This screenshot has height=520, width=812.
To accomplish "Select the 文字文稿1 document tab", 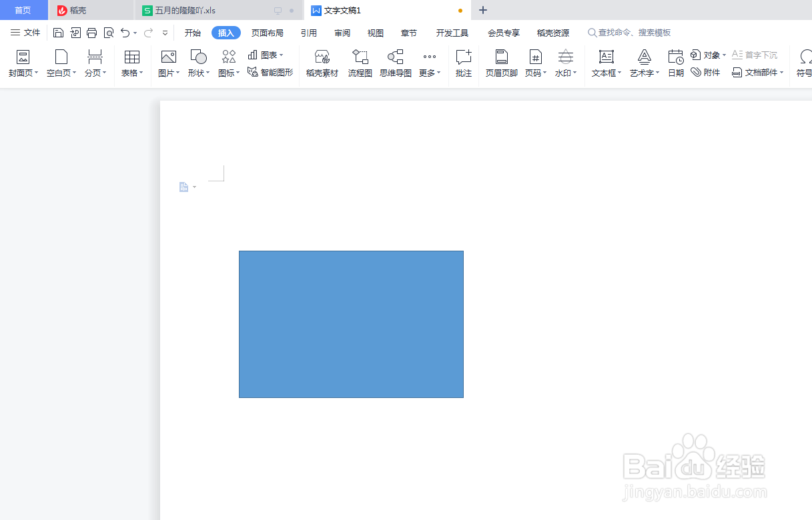I will (x=388, y=11).
